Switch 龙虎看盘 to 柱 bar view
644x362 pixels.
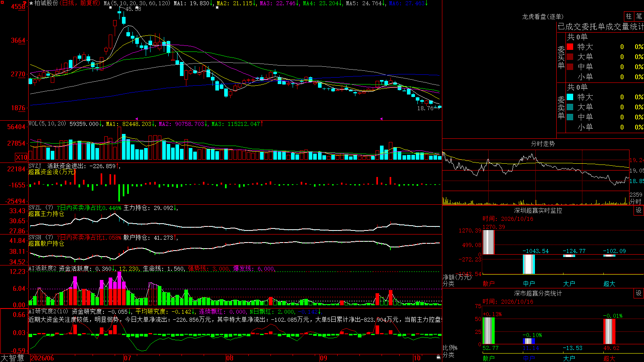pos(629,16)
